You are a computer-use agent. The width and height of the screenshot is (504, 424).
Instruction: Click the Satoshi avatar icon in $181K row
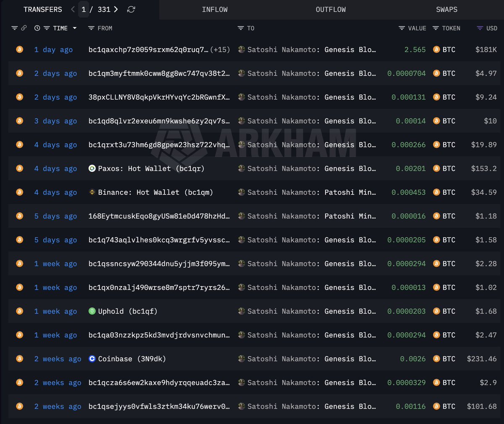click(x=241, y=50)
